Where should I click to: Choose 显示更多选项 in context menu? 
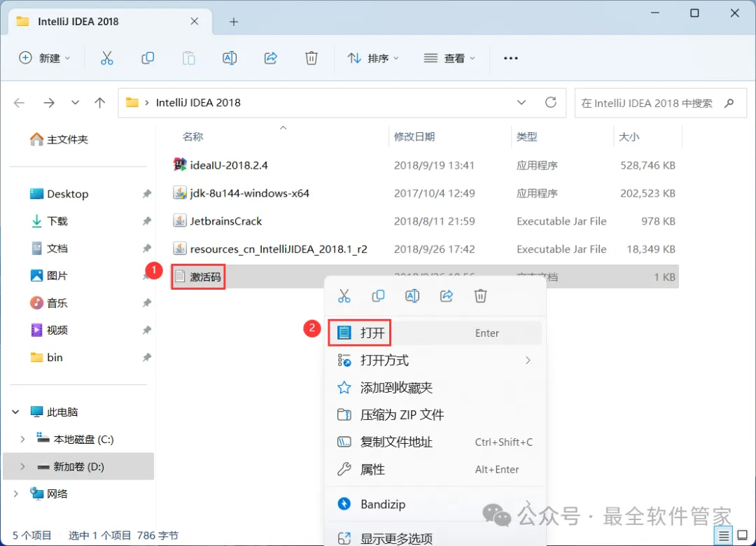(x=435, y=538)
